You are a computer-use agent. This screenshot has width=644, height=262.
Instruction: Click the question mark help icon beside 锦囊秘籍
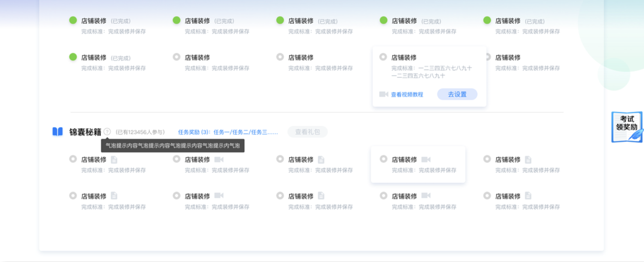pyautogui.click(x=107, y=132)
